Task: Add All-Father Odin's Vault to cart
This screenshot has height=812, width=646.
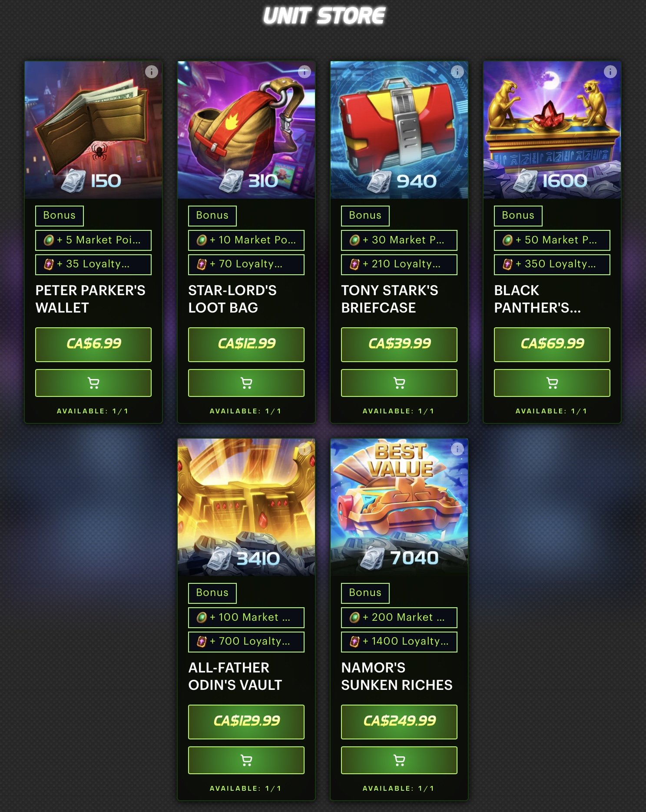Action: (x=246, y=760)
